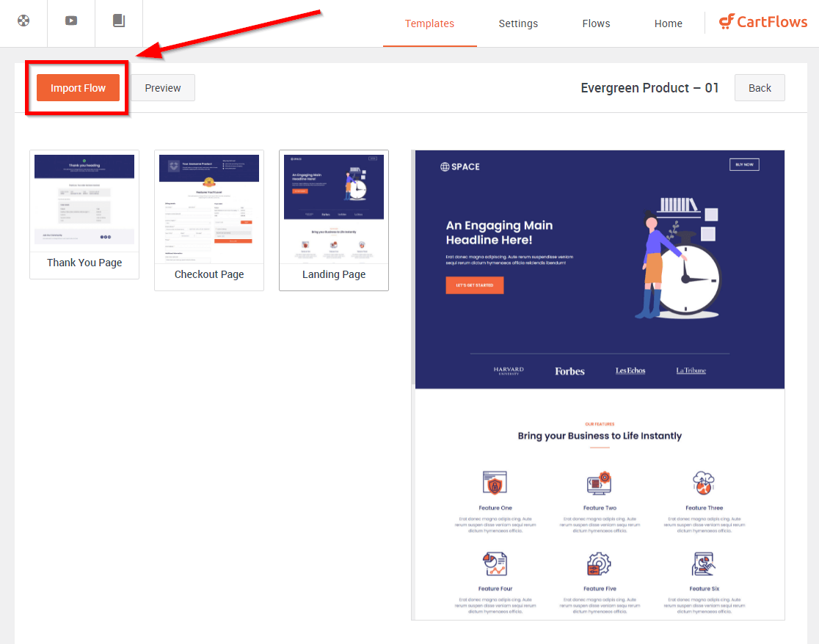
Task: Go to the Flows tab
Action: tap(596, 23)
